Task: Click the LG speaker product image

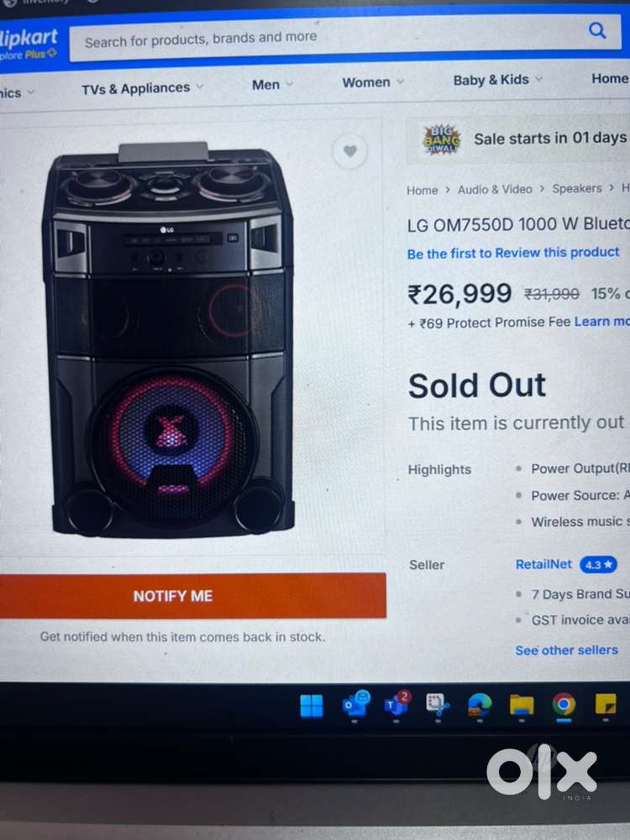Action: tap(169, 339)
